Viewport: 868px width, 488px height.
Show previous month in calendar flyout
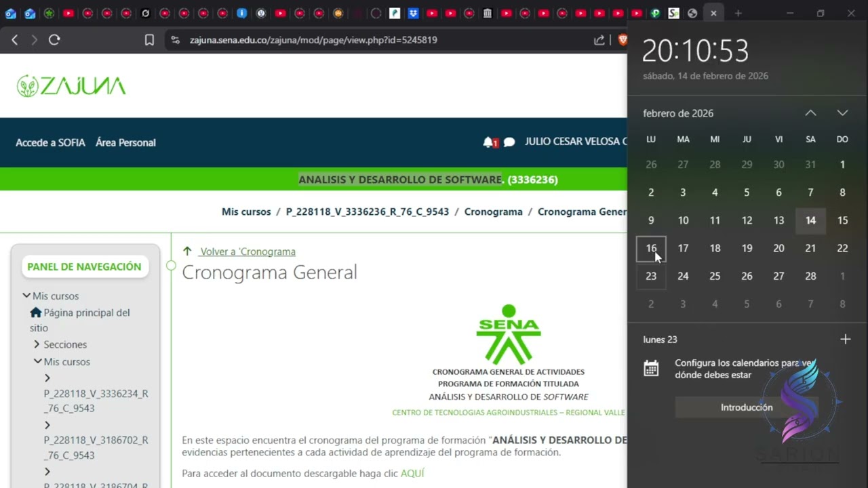(810, 113)
